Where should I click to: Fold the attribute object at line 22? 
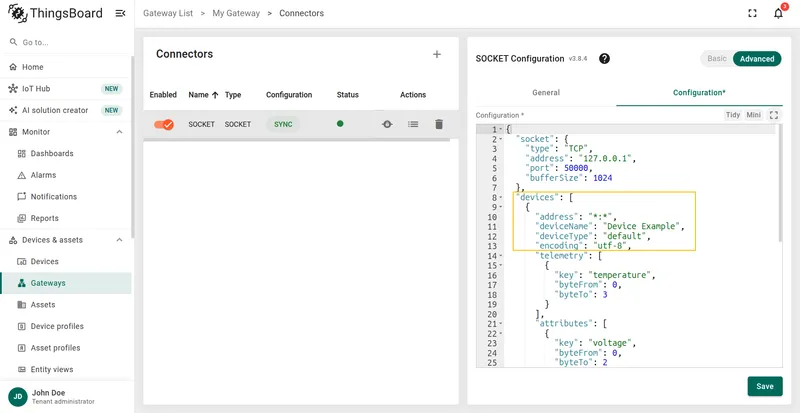click(x=501, y=333)
